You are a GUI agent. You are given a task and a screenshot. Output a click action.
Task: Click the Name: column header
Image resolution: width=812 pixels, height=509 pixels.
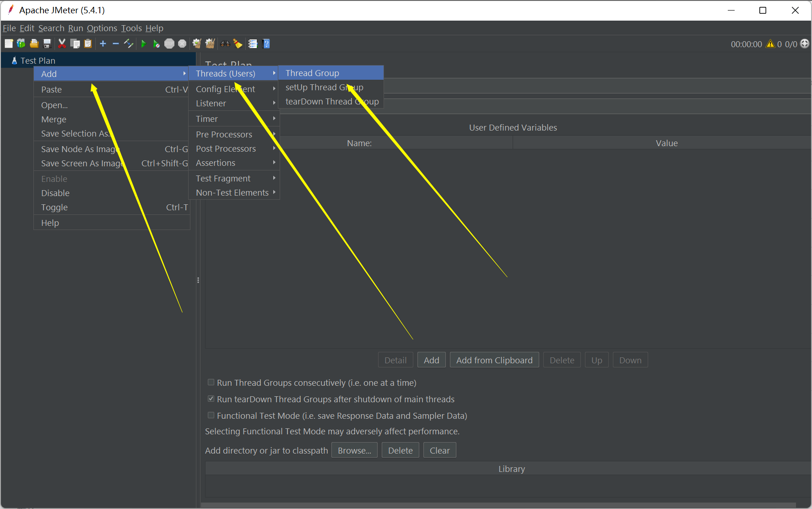coord(359,143)
